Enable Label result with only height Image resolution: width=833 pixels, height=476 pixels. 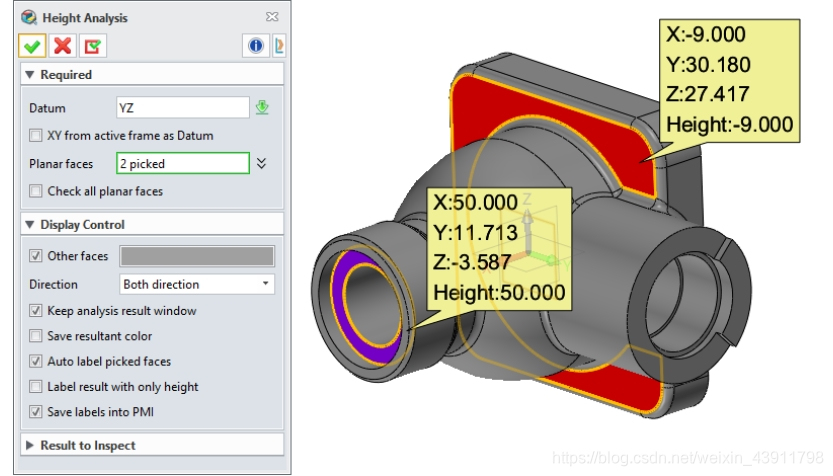[x=36, y=387]
